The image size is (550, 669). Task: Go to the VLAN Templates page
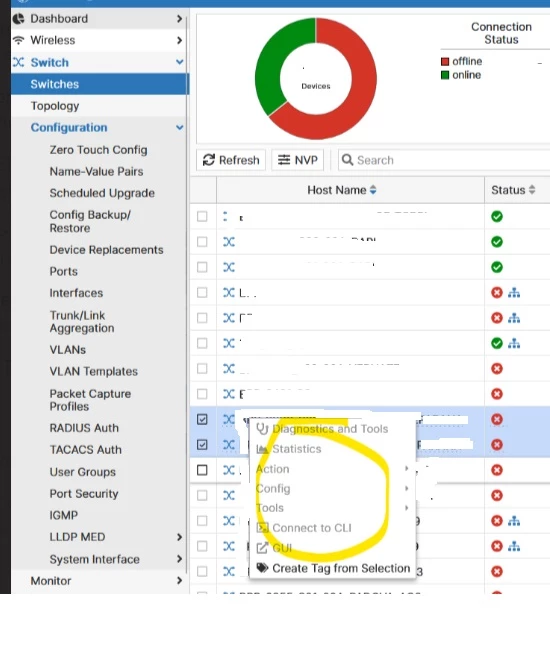93,372
